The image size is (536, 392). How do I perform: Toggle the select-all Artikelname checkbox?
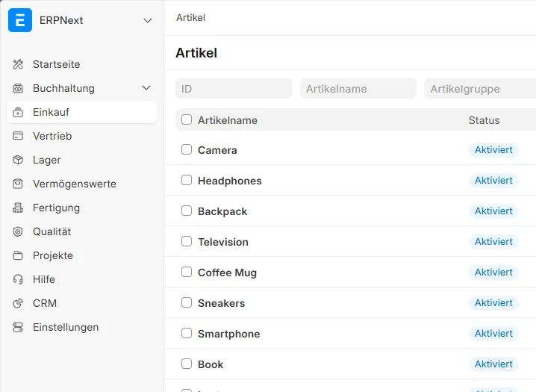pyautogui.click(x=187, y=119)
